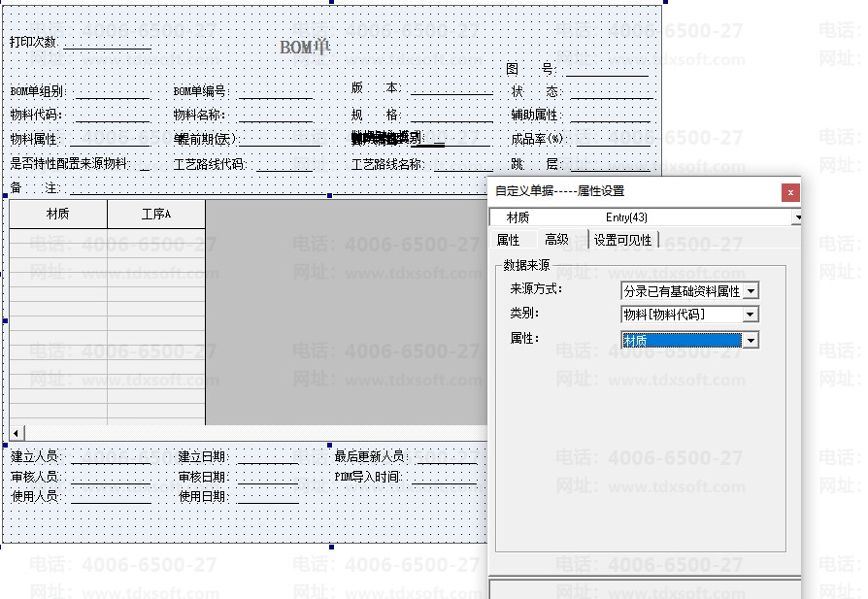
Task: Select the 是否特性配置来源物料 label
Action: [70, 164]
